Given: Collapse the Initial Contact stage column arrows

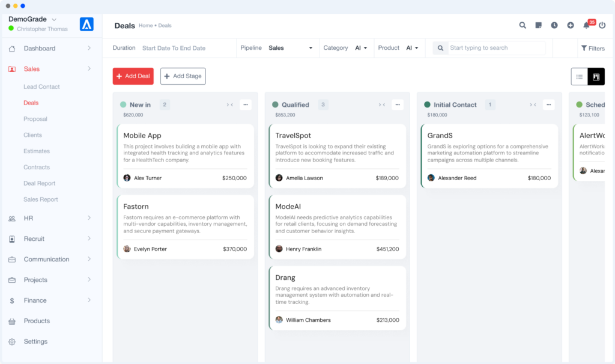Looking at the screenshot, I should [x=533, y=105].
